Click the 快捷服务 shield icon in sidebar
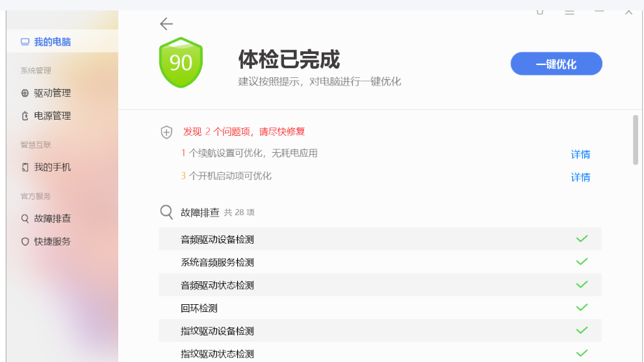Image resolution: width=644 pixels, height=362 pixels. click(25, 241)
